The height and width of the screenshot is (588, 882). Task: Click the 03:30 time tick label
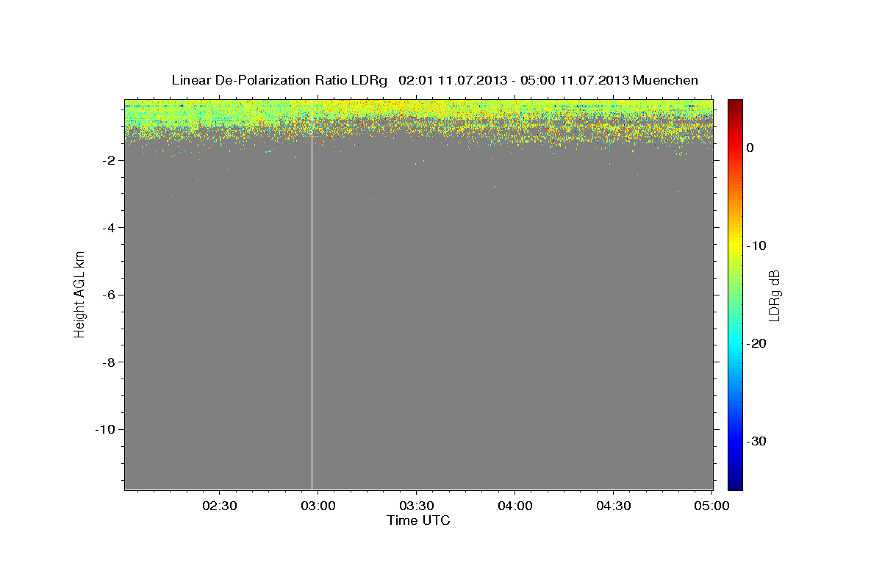point(416,506)
